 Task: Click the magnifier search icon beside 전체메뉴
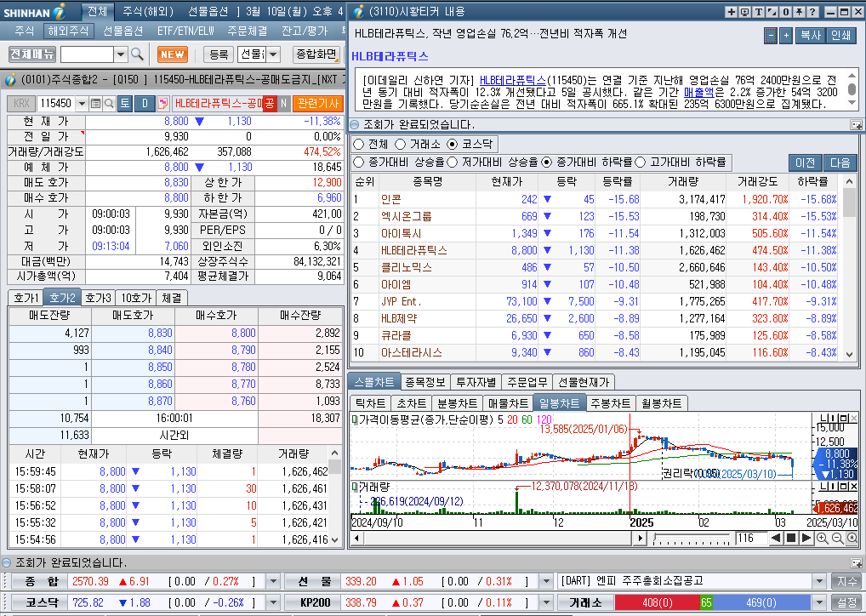click(x=138, y=54)
